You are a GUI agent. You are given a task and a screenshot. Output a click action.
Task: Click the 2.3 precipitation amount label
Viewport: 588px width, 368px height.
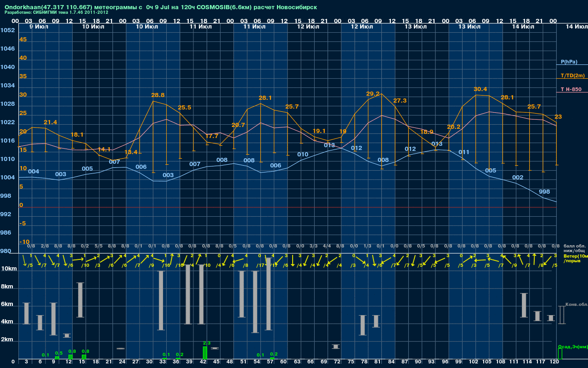click(x=207, y=343)
